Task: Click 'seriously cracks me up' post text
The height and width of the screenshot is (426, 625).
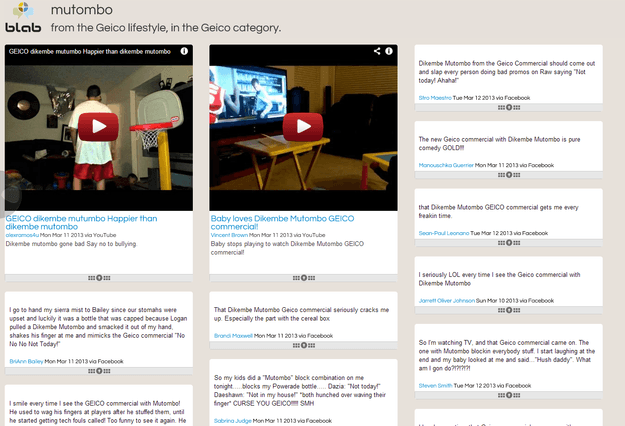Action: pos(301,314)
